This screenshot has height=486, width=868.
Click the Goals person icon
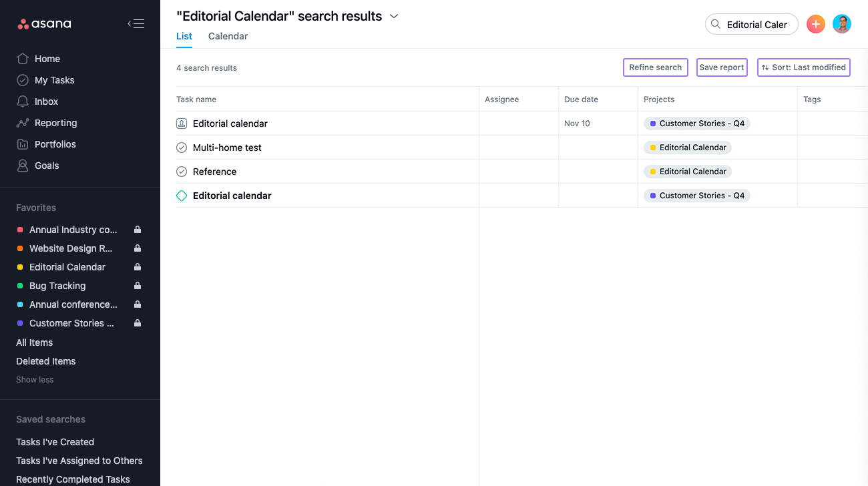coord(23,166)
